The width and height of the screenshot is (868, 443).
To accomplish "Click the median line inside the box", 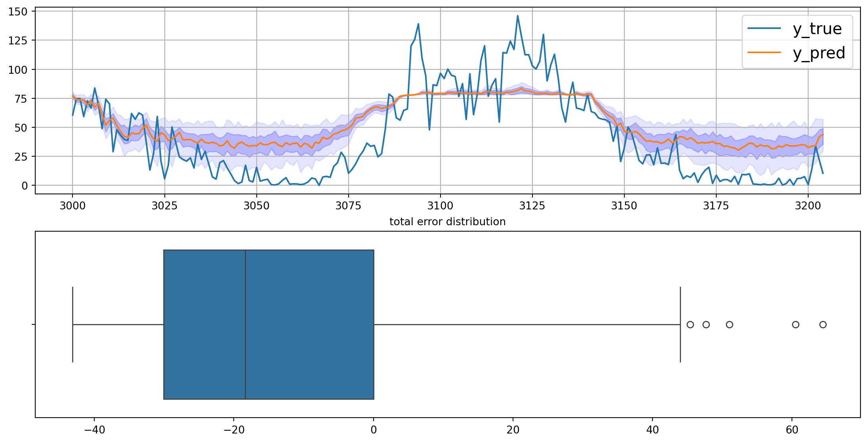I will (x=245, y=324).
